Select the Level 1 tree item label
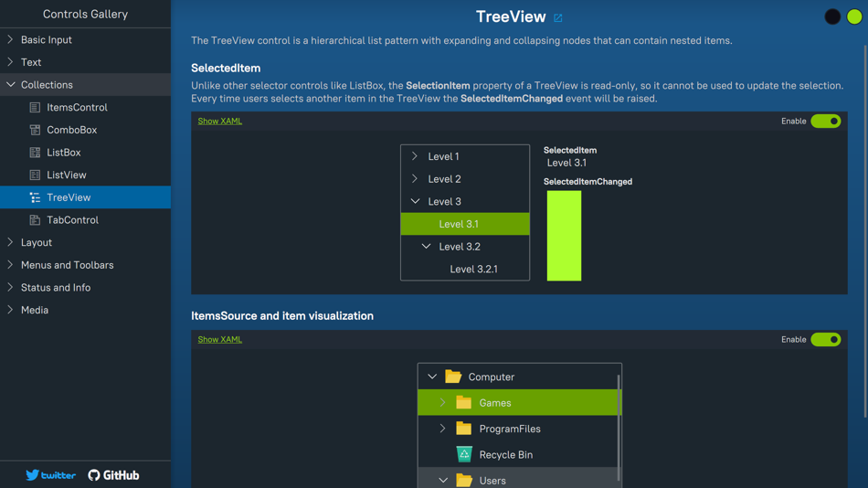This screenshot has width=868, height=488. [443, 157]
